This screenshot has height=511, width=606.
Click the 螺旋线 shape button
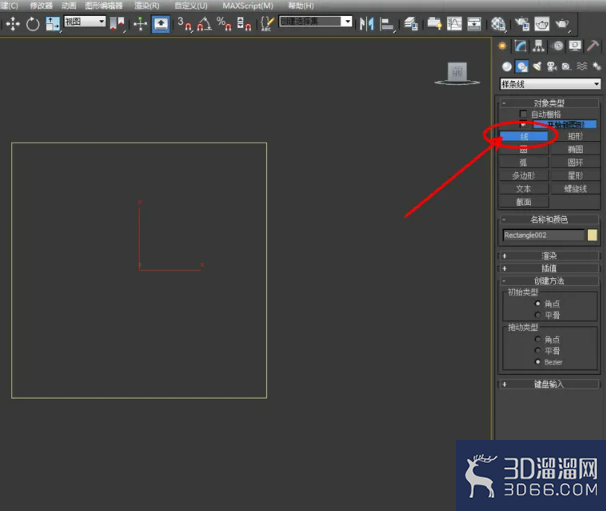575,189
